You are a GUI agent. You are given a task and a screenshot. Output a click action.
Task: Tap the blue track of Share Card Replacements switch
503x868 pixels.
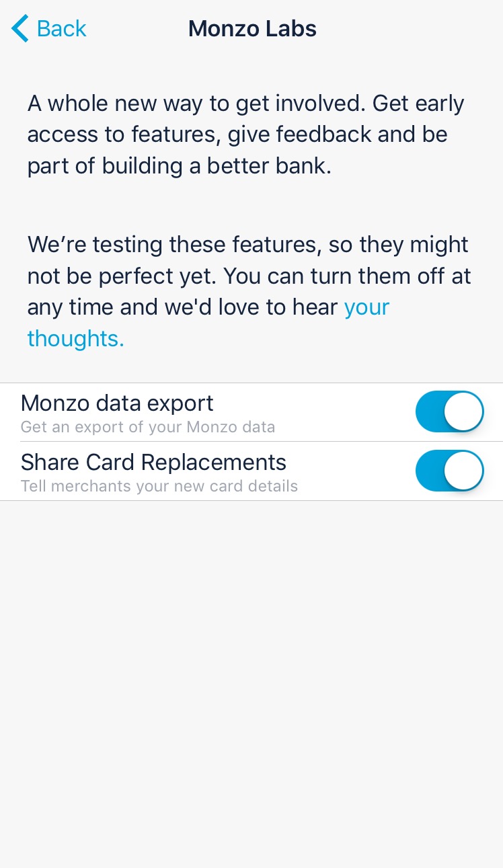pos(429,471)
